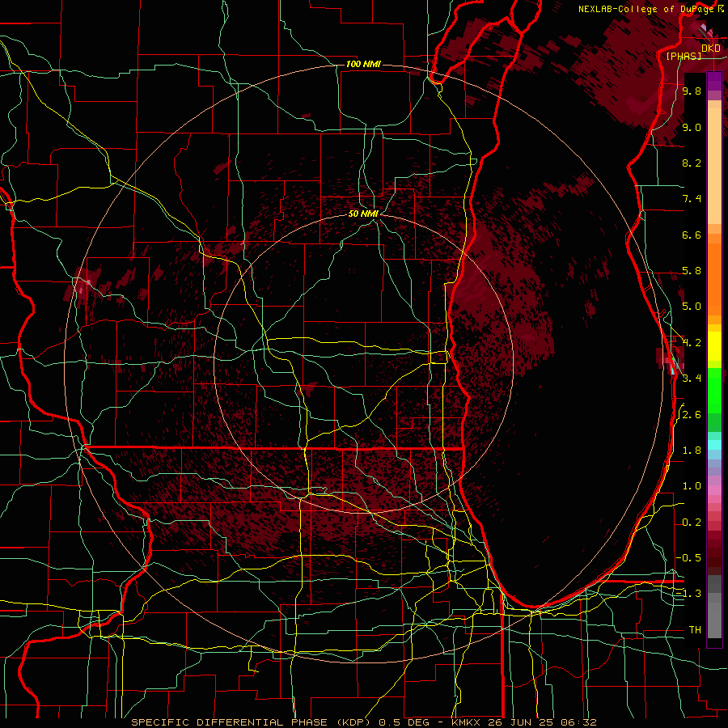Viewport: 728px width, 728px height.
Task: Click the 3.4 scale value
Action: (x=692, y=379)
